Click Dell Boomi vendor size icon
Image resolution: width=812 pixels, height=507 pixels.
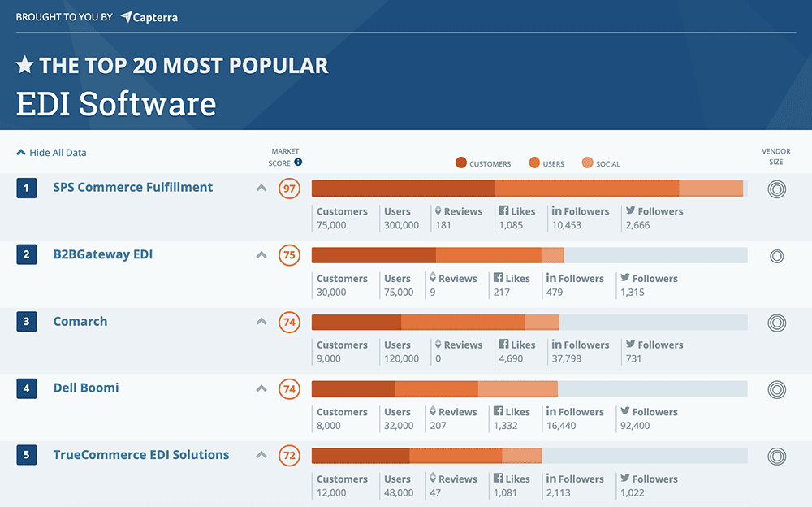pos(777,390)
